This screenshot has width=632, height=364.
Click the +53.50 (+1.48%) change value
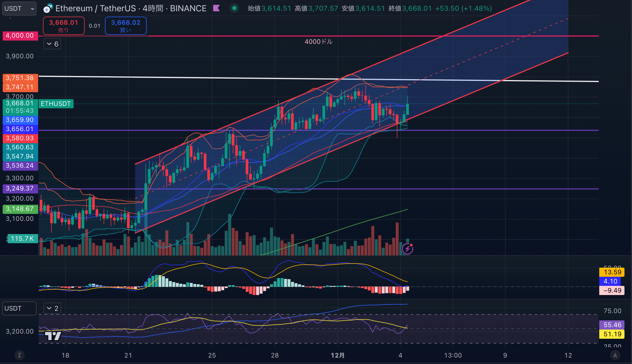pos(463,8)
